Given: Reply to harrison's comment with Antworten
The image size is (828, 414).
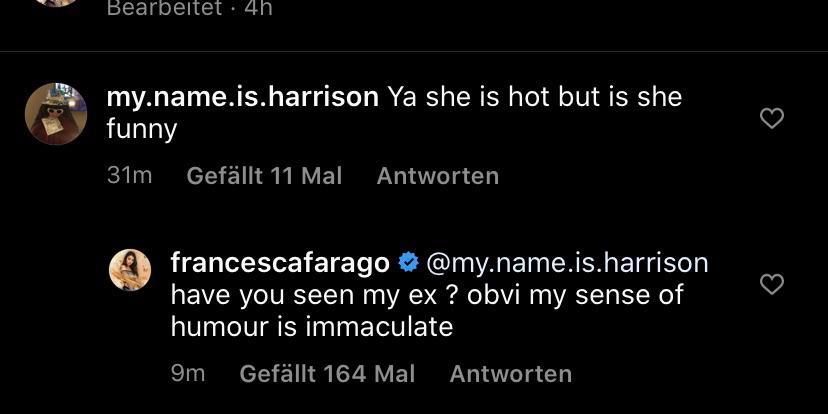Looking at the screenshot, I should [x=437, y=176].
